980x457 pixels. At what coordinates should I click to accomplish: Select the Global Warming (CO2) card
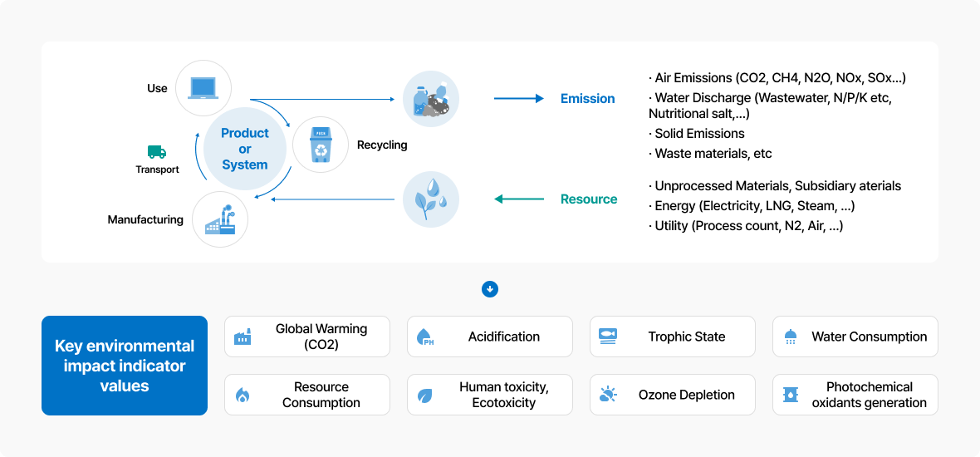coord(307,337)
